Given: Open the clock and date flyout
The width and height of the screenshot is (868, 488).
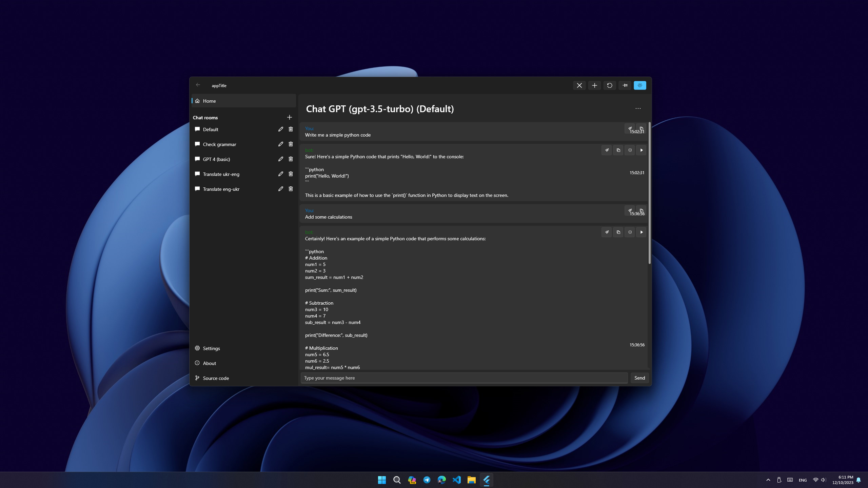Looking at the screenshot, I should (843, 480).
